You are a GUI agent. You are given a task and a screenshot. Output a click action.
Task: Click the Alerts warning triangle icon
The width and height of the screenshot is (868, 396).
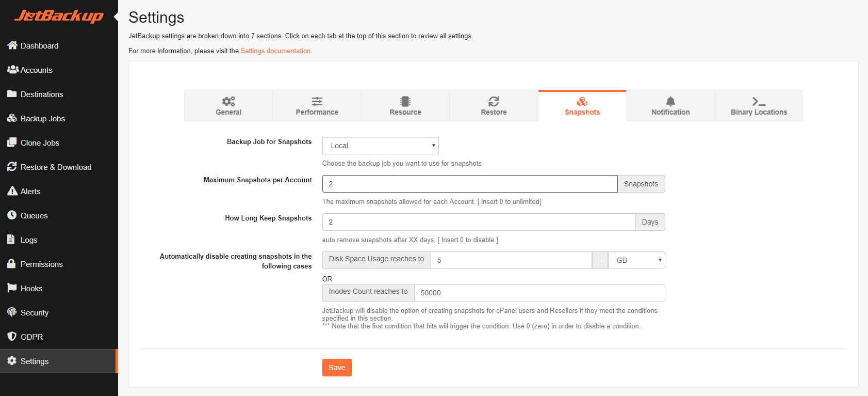point(12,191)
